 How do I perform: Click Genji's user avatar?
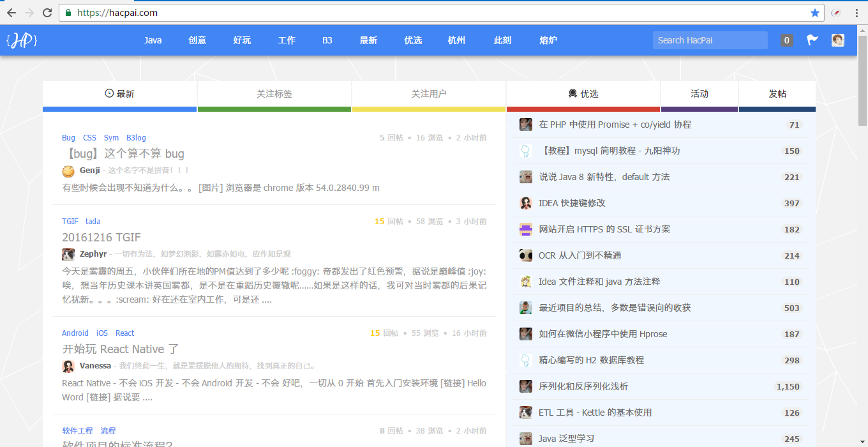click(68, 171)
